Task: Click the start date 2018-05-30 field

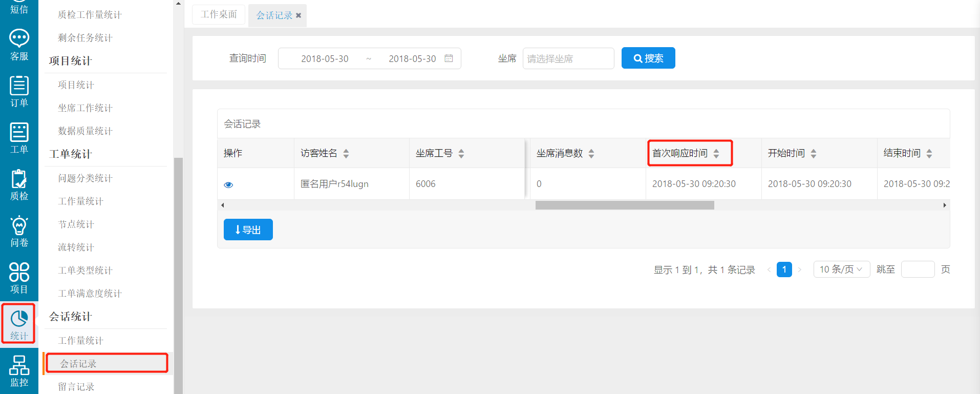Action: coord(325,58)
